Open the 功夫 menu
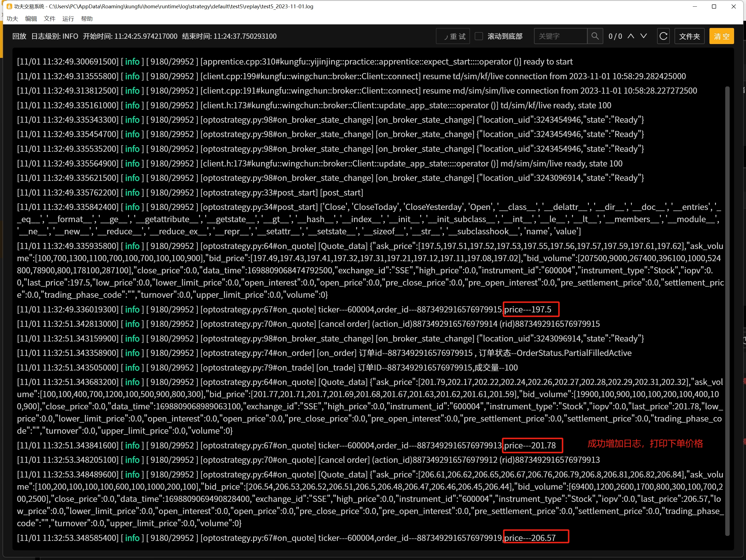This screenshot has width=746, height=560. [x=12, y=19]
